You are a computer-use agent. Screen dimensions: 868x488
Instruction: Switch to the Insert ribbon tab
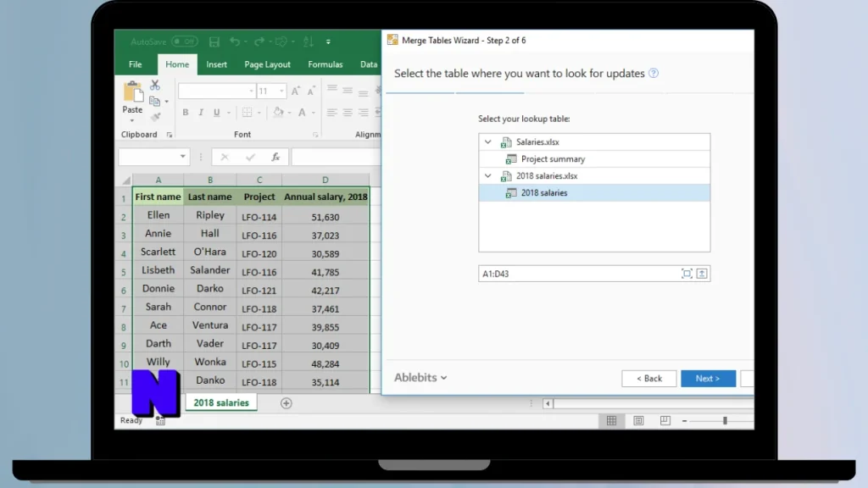(x=216, y=64)
